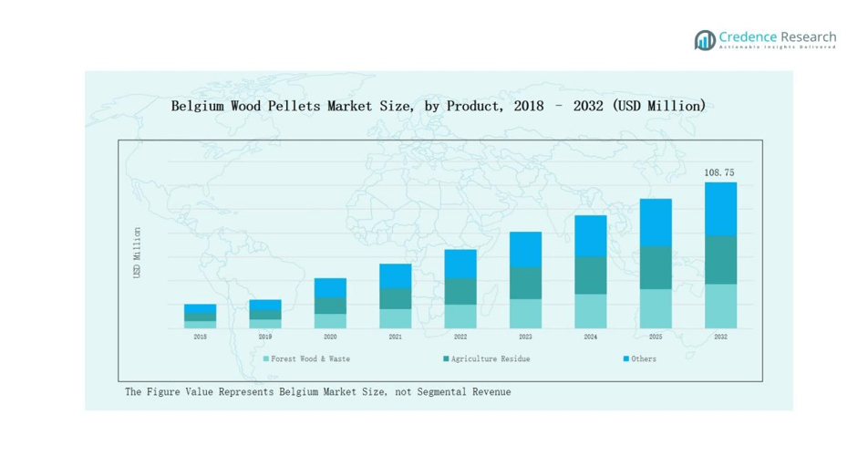Toggle the Agriculture Residue legend label
This screenshot has height=467, width=868.
click(x=490, y=359)
